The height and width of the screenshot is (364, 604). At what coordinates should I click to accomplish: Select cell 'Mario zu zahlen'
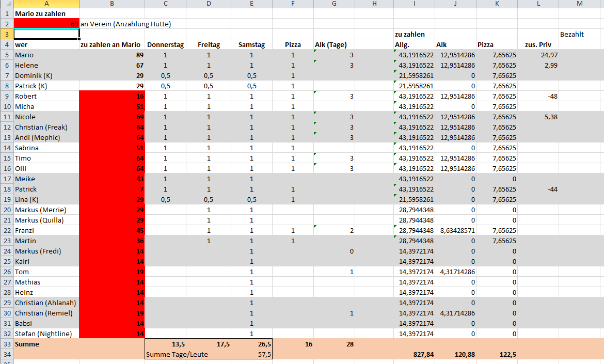pos(46,13)
